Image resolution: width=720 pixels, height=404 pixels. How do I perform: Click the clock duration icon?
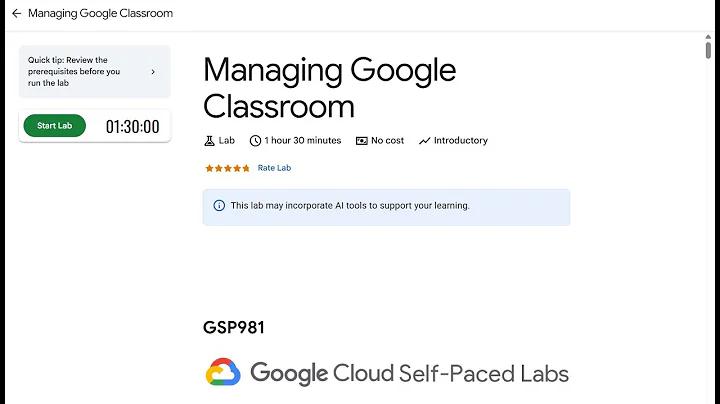point(255,141)
